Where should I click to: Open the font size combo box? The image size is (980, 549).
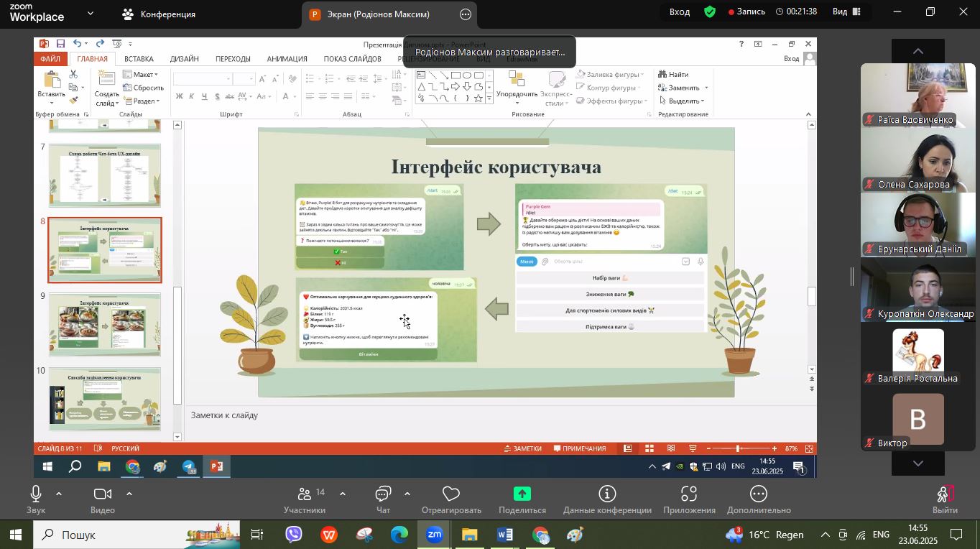tap(245, 79)
